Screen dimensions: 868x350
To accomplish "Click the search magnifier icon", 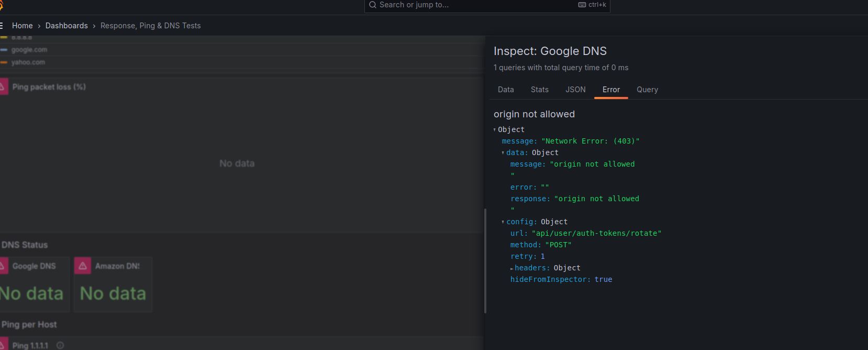I will pyautogui.click(x=373, y=5).
